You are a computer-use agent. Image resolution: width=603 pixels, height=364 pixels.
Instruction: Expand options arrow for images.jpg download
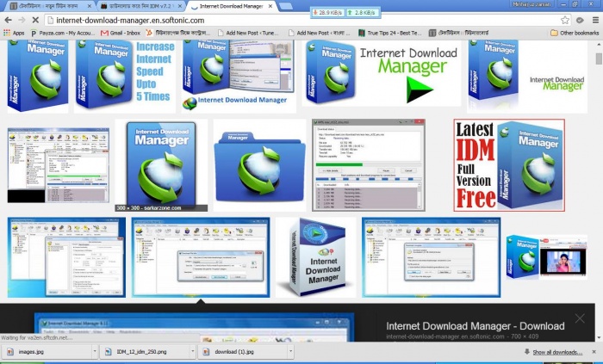pos(95,351)
